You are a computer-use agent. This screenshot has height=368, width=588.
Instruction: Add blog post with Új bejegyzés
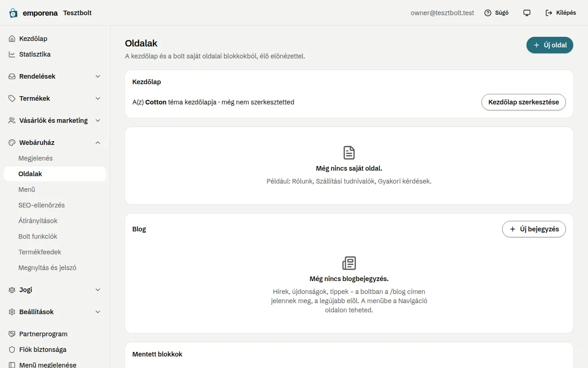(534, 229)
